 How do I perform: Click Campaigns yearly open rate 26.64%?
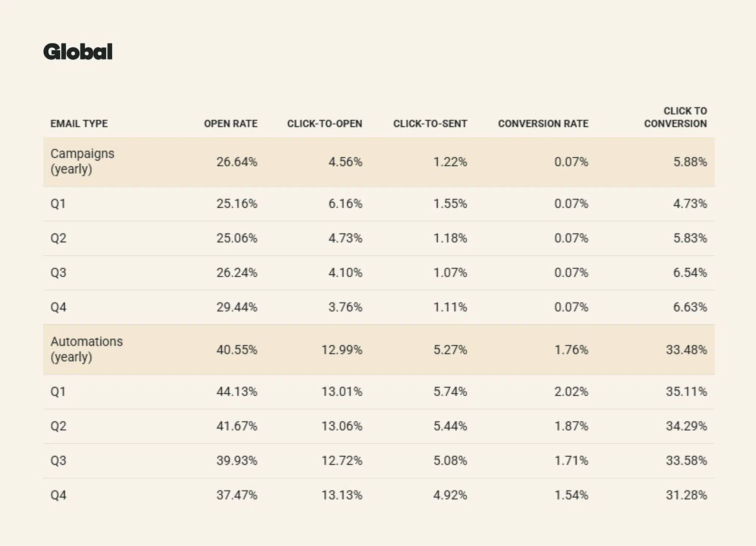[x=237, y=162]
